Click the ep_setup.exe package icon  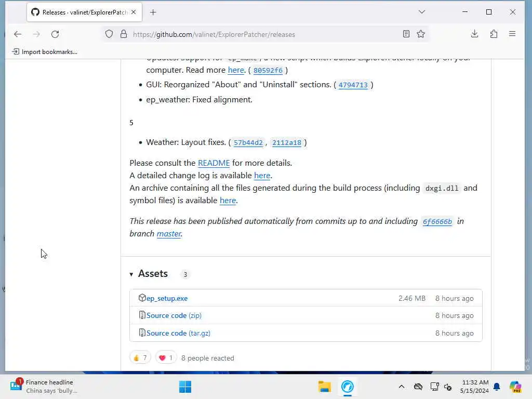(x=142, y=298)
